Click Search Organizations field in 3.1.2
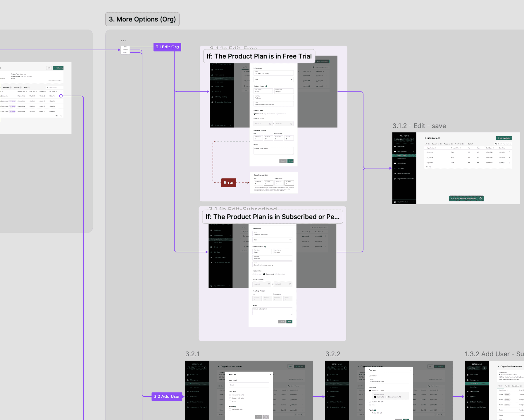Screen dimensions: 524x420 tap(503, 144)
